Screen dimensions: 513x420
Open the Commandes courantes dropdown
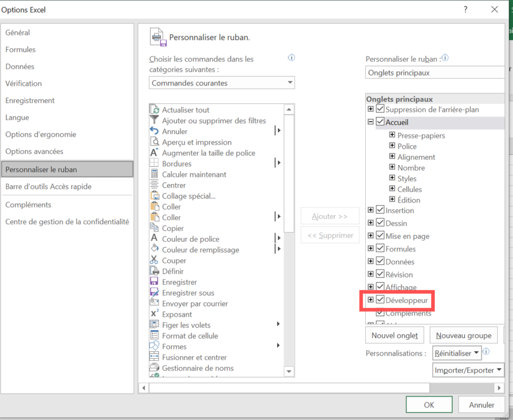(x=222, y=83)
